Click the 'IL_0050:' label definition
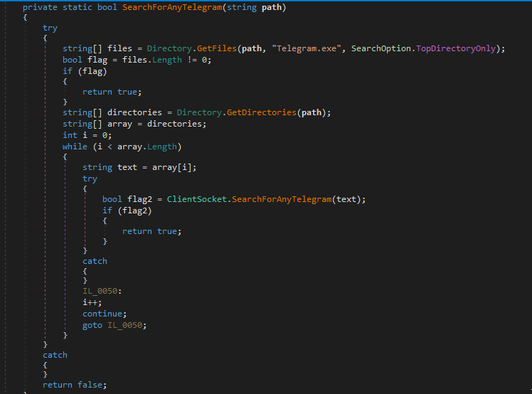Image resolution: width=532 pixels, height=394 pixels. pos(102,291)
